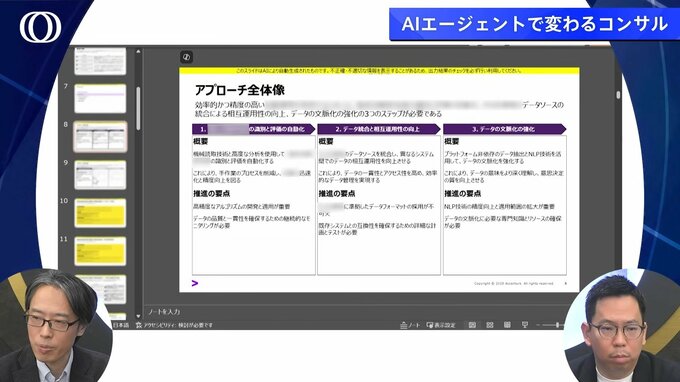Select the yellow slide 10 thumbnail
The image size is (680, 382).
(100, 213)
